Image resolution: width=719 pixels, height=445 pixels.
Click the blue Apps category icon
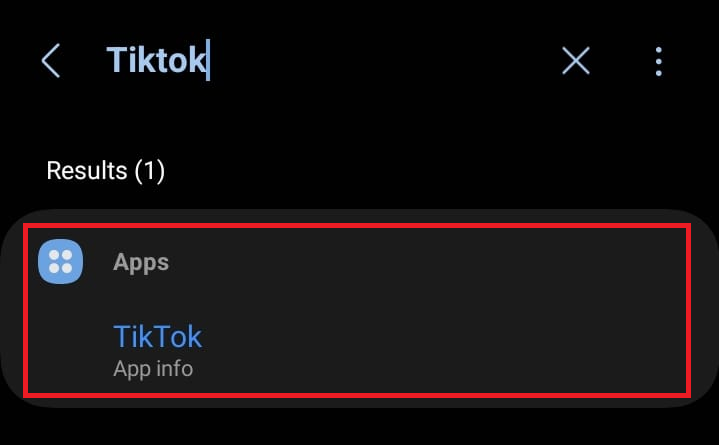(x=60, y=262)
